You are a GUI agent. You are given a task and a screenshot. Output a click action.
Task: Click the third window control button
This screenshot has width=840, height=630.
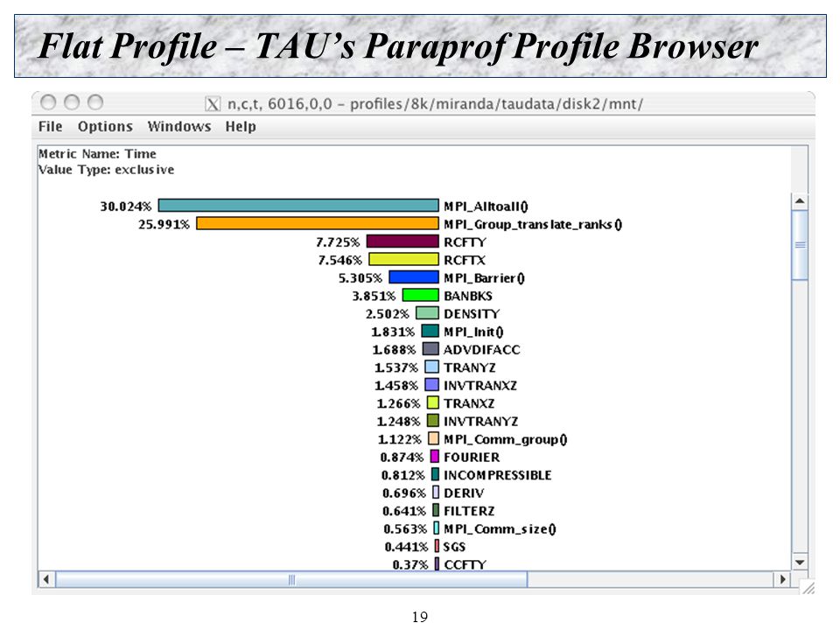click(95, 101)
